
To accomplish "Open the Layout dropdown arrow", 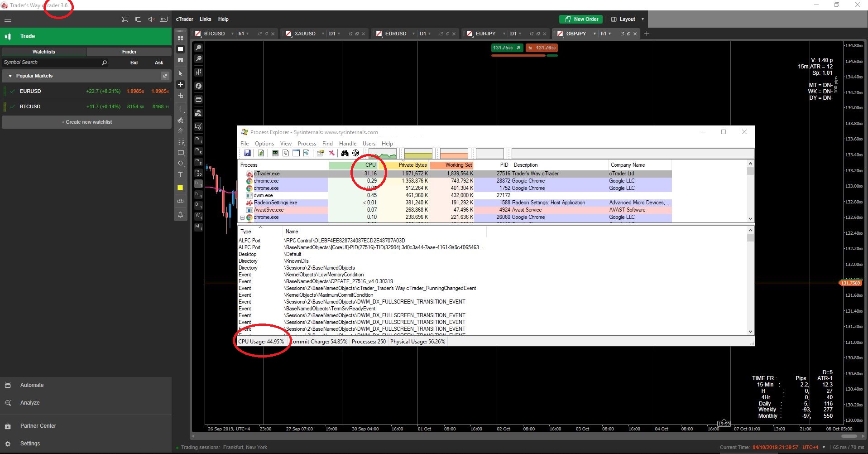I will pyautogui.click(x=643, y=19).
